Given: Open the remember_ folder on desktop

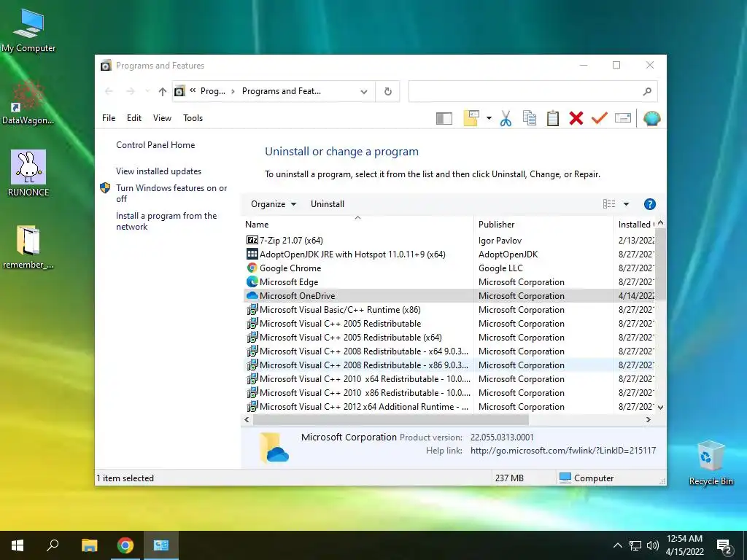Looking at the screenshot, I should (x=28, y=246).
